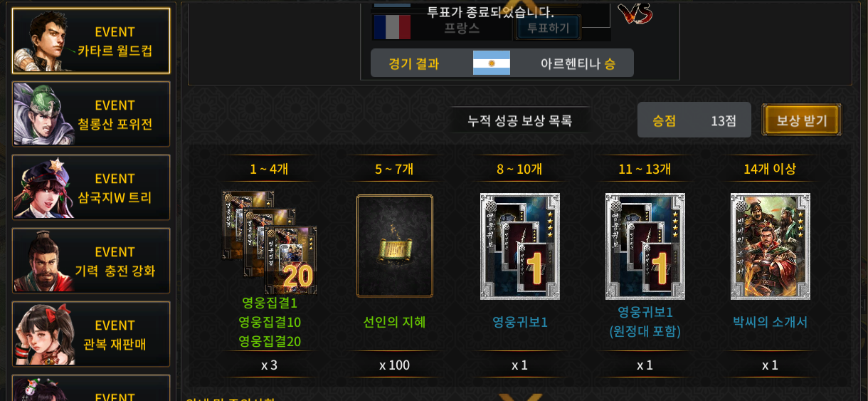Viewport: 868px width, 401px height.
Task: Open the 철롱산 포위전 event
Action: [x=91, y=114]
